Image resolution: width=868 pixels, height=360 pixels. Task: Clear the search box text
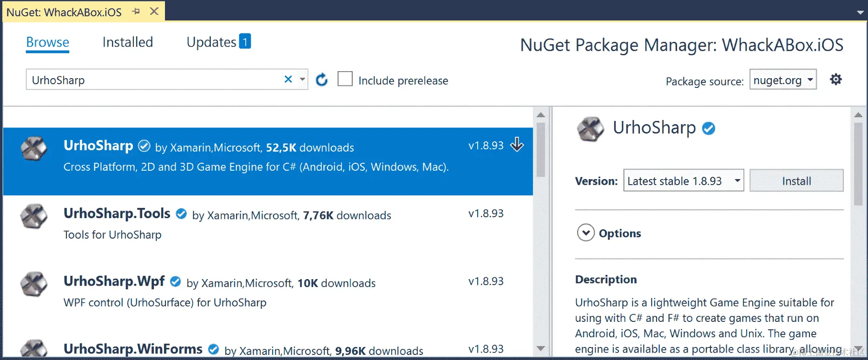tap(288, 79)
